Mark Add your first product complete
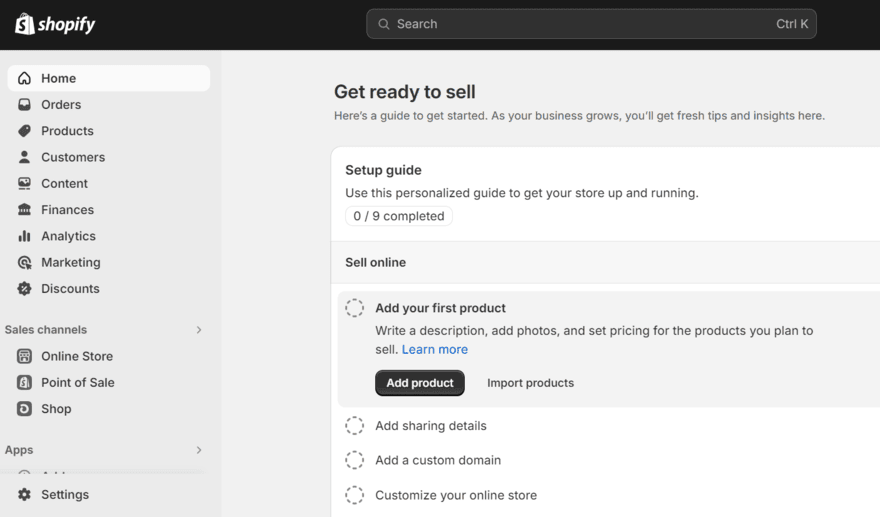Screen dimensions: 880x517 pos(355,308)
